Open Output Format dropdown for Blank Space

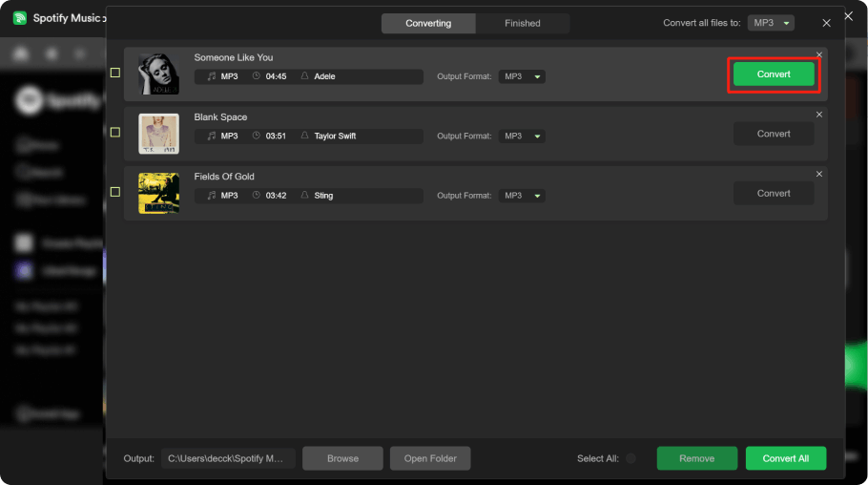tap(522, 136)
